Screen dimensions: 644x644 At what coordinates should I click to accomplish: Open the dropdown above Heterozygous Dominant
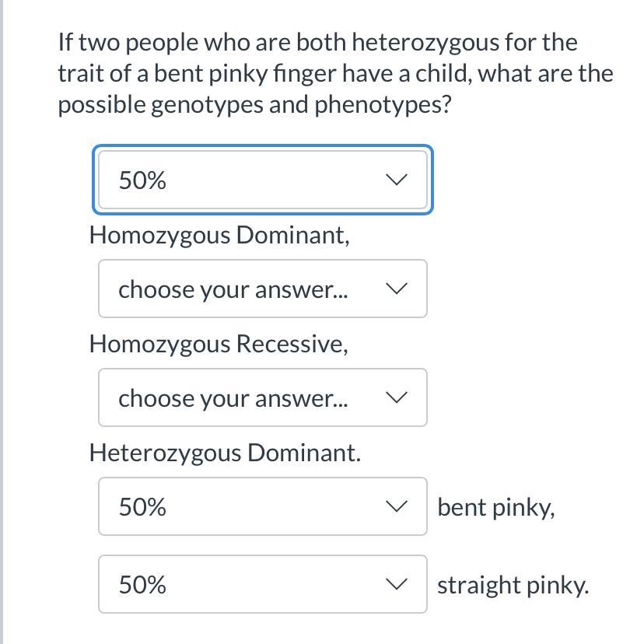[x=262, y=398]
